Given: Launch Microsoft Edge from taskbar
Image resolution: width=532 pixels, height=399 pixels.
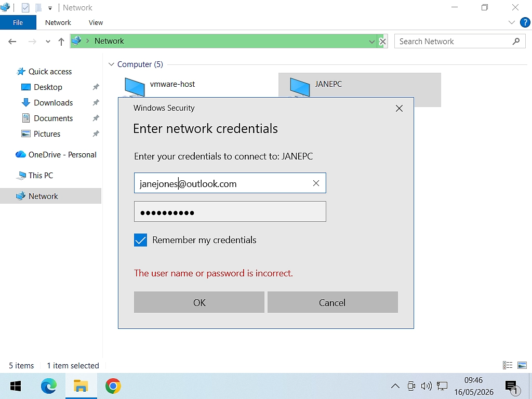Looking at the screenshot, I should 48,386.
